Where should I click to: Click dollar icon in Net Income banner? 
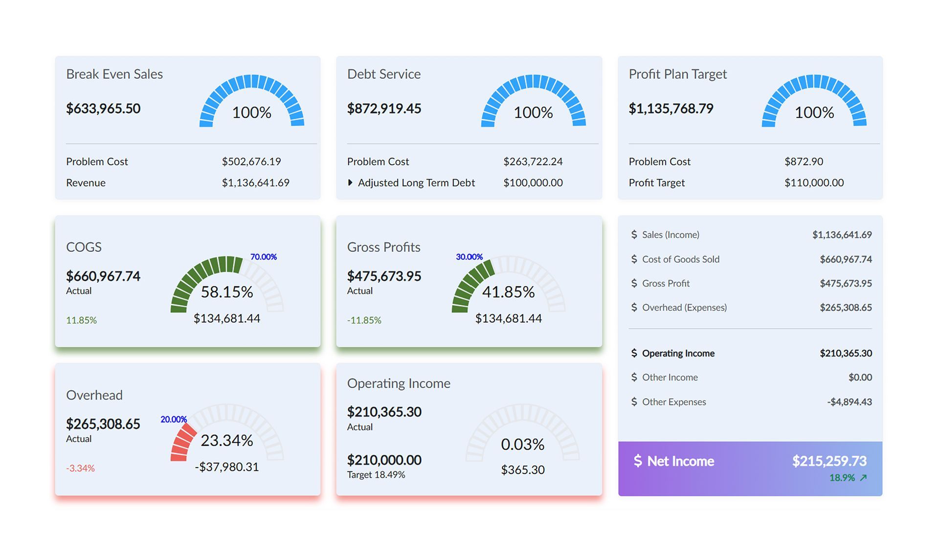638,461
